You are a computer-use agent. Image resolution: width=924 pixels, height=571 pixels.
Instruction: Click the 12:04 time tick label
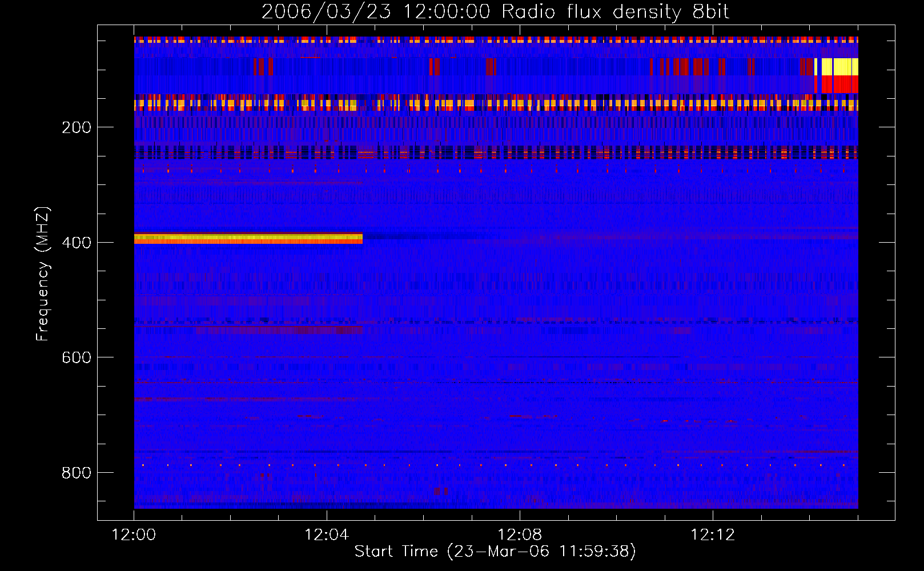click(327, 535)
